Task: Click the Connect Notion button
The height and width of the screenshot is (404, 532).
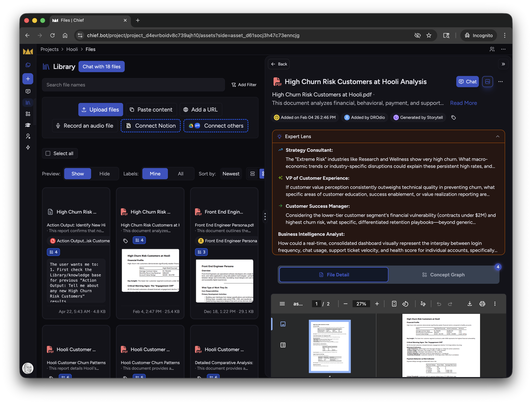Action: click(x=151, y=126)
